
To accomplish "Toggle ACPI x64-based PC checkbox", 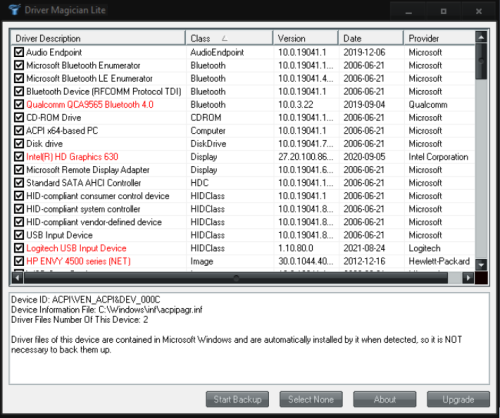I will pos(19,130).
